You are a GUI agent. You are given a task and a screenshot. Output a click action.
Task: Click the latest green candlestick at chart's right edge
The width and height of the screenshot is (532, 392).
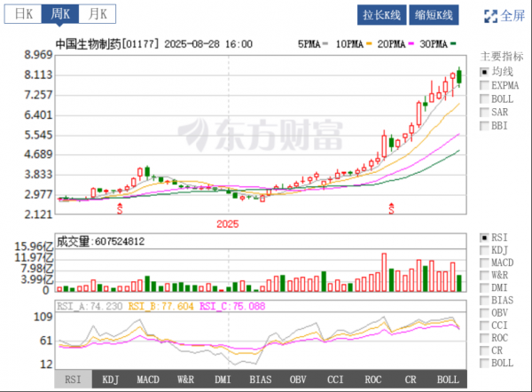459,76
